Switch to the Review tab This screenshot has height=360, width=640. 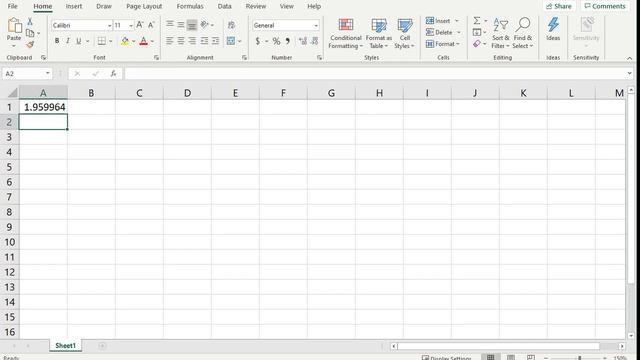[x=256, y=6]
